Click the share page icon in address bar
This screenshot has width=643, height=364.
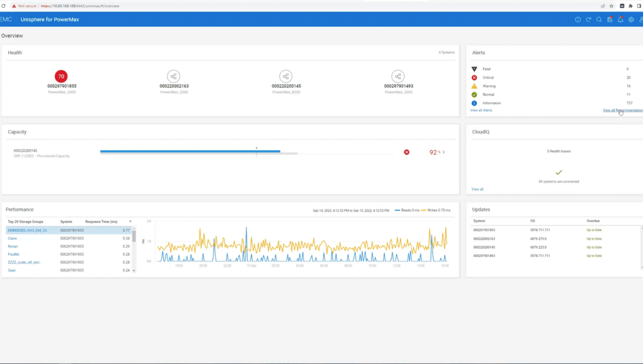[x=603, y=6]
